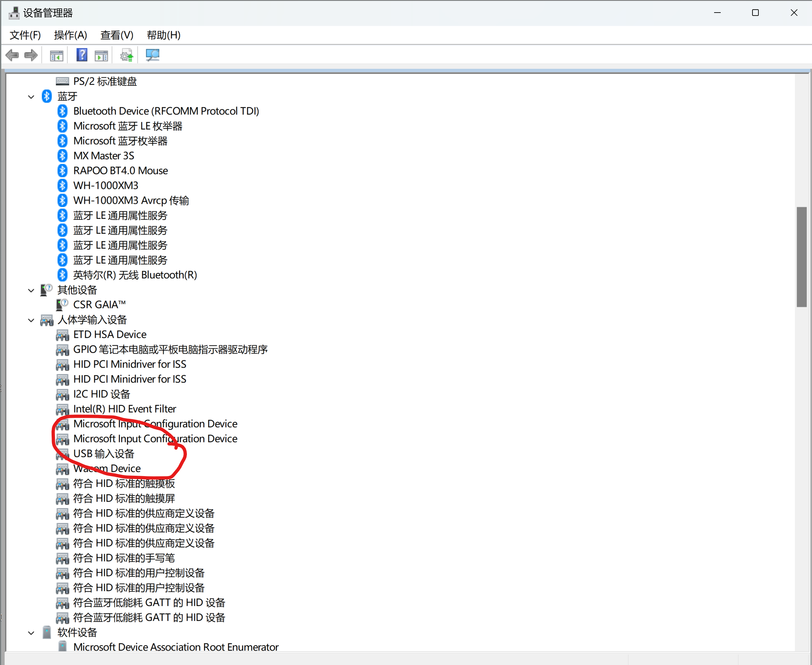
Task: Select USB 输入设备 entry
Action: click(104, 454)
